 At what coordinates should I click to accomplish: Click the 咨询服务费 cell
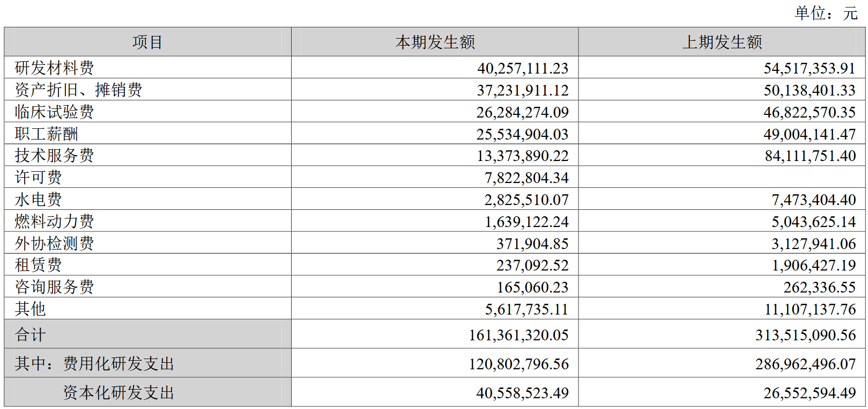click(x=54, y=287)
